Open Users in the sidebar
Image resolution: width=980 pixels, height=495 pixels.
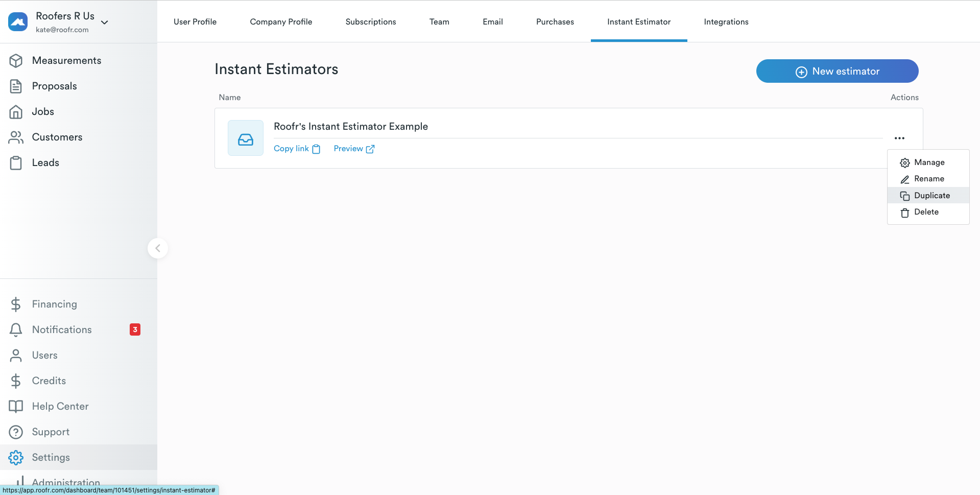tap(79, 356)
